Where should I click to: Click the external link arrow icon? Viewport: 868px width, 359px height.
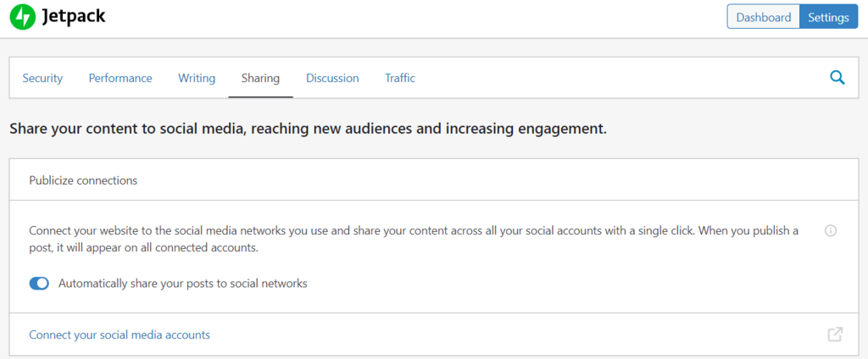[835, 334]
